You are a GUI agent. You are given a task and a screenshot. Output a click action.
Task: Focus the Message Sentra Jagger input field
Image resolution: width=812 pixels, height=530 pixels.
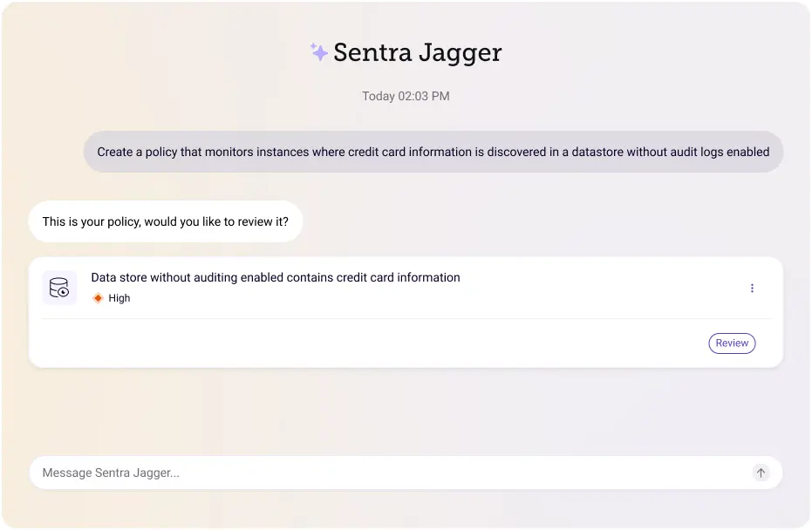(x=406, y=472)
